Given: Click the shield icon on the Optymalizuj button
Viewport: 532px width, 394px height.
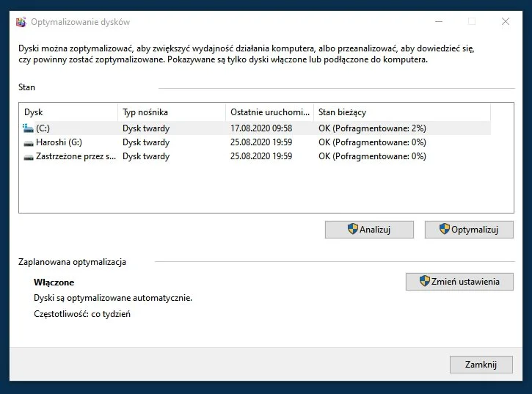Looking at the screenshot, I should [x=445, y=229].
